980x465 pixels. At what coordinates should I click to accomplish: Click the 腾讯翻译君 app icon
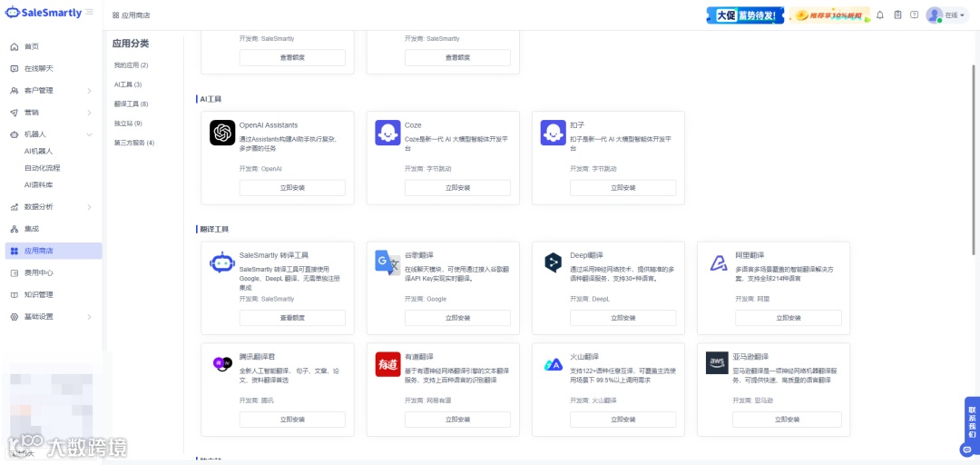pos(222,363)
